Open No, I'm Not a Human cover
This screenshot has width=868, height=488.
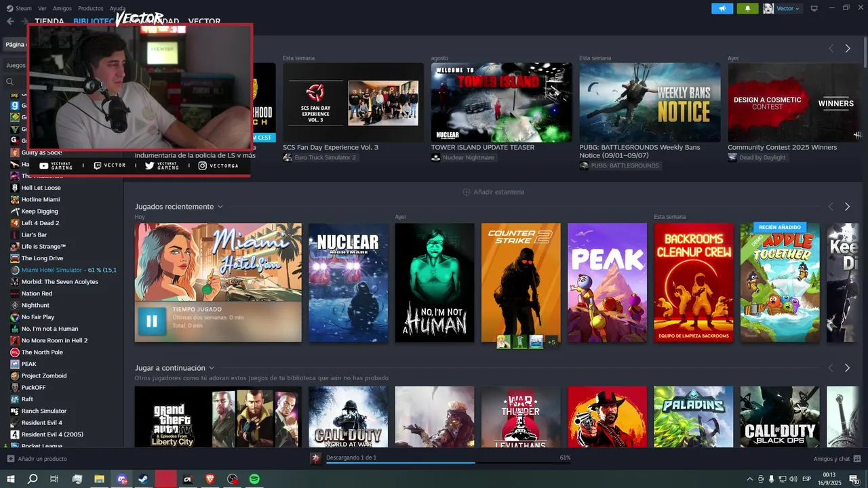point(435,283)
